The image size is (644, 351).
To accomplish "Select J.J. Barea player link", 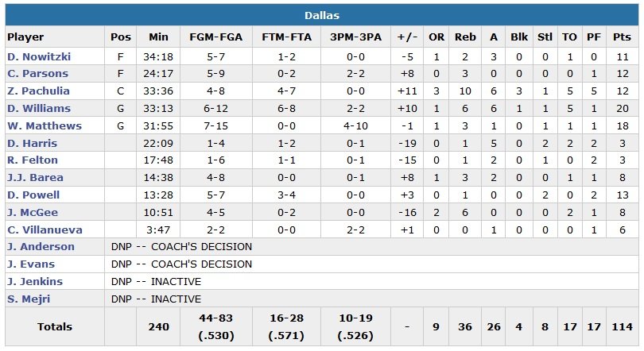I will (x=35, y=178).
